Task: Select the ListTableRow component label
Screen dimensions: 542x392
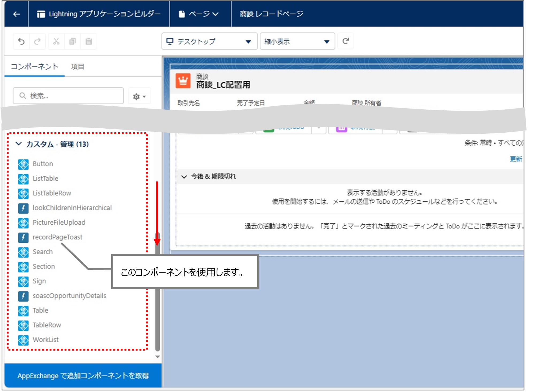Action: [52, 193]
